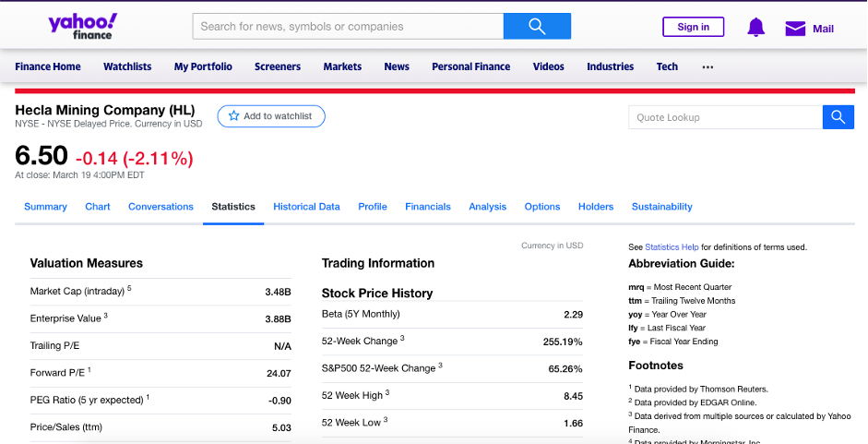Click the Valuation Measures heading
This screenshot has height=444, width=868.
tap(87, 263)
